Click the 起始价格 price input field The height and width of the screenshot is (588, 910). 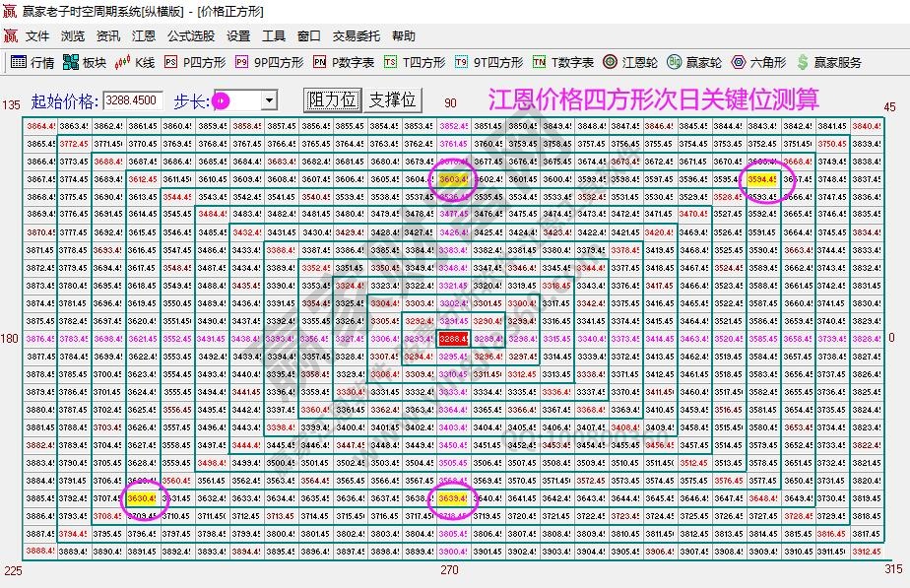131,99
